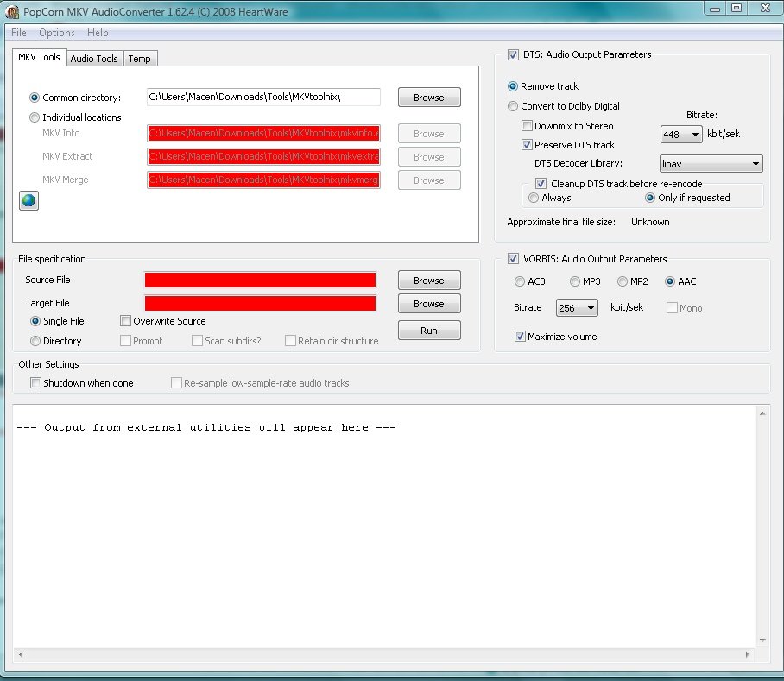This screenshot has height=681, width=784.
Task: Open the Options menu
Action: pos(56,33)
